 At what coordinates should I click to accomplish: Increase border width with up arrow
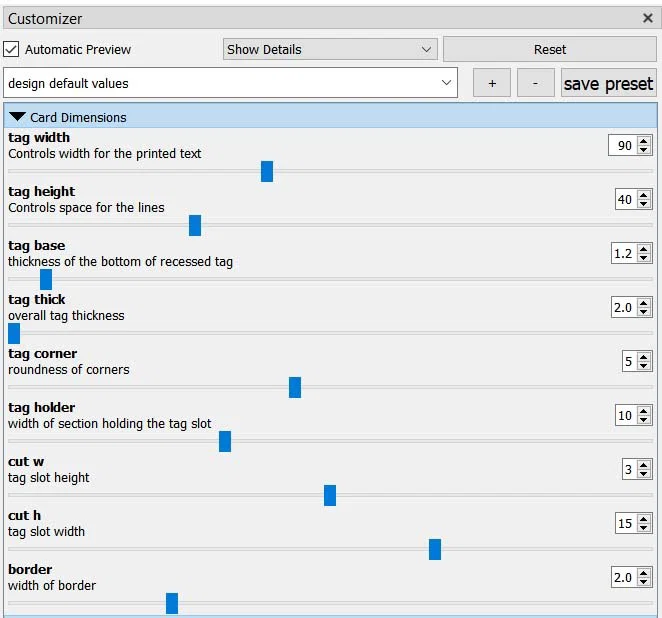(x=643, y=573)
